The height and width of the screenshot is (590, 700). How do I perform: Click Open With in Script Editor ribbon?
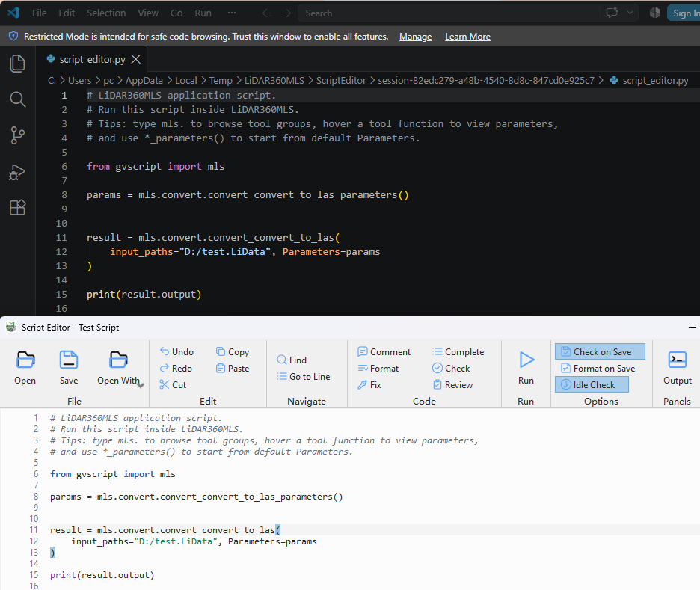click(x=118, y=368)
